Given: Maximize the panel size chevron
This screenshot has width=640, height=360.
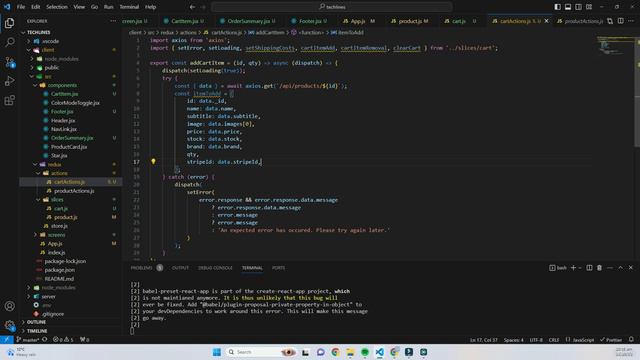Looking at the screenshot, I should 620,268.
